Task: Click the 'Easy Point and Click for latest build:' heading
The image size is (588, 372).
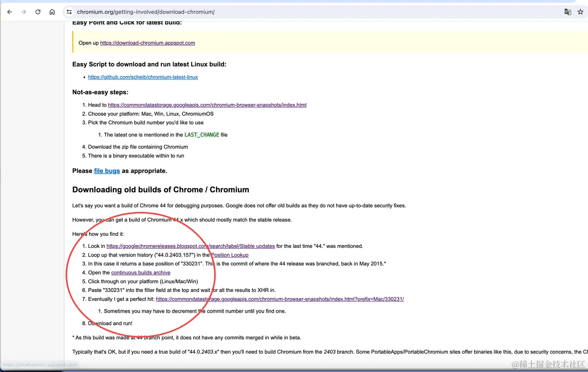Action: [127, 22]
